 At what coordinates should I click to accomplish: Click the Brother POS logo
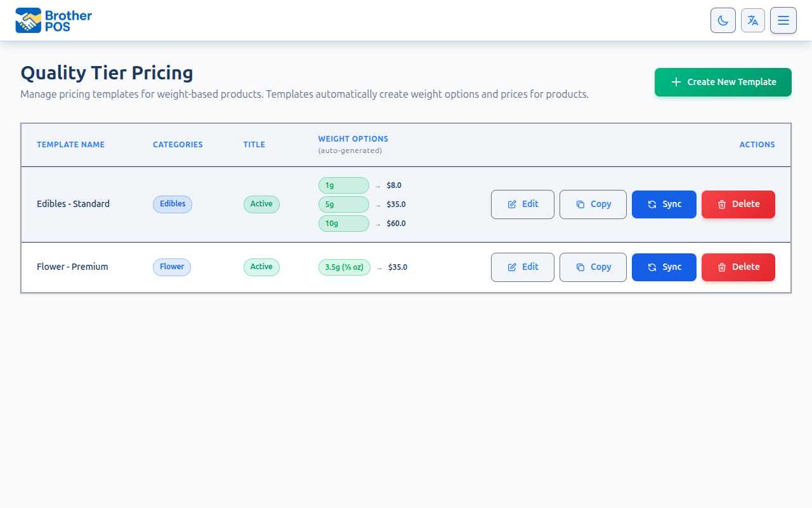[x=54, y=20]
